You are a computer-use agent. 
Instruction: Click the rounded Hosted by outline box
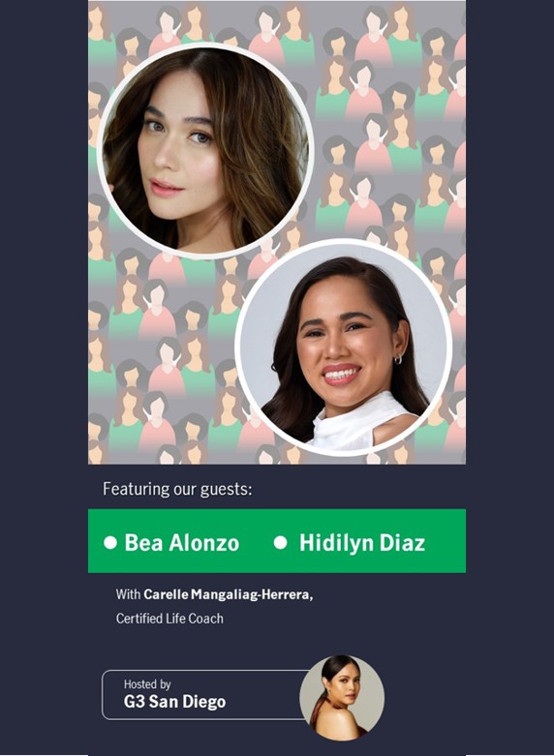205,695
